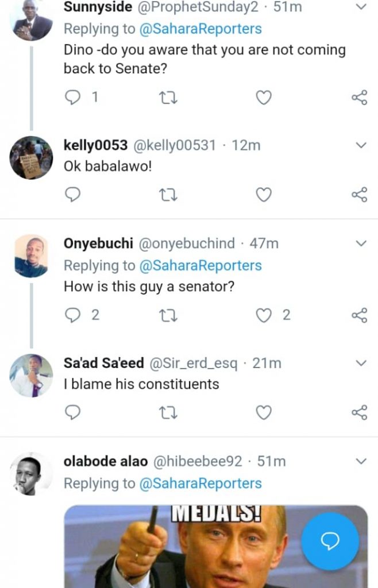378x588 pixels.
Task: Like Onyebuchi's 'How is this guy a senator?' tweet
Action: point(263,315)
